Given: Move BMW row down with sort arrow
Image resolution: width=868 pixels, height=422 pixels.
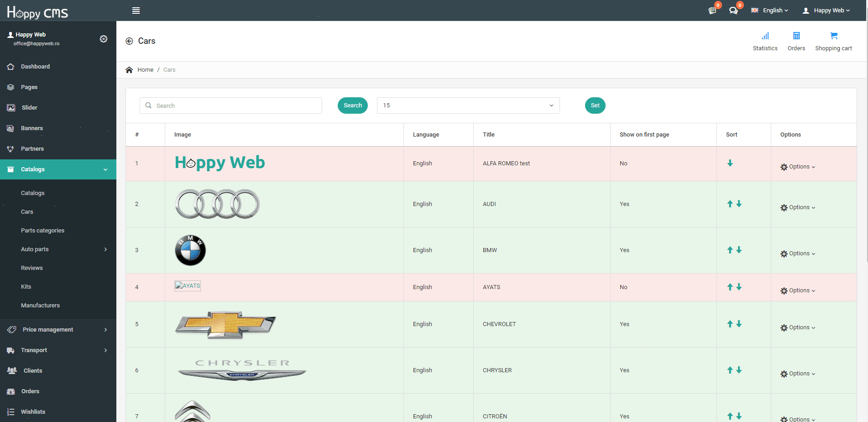Looking at the screenshot, I should (x=739, y=250).
